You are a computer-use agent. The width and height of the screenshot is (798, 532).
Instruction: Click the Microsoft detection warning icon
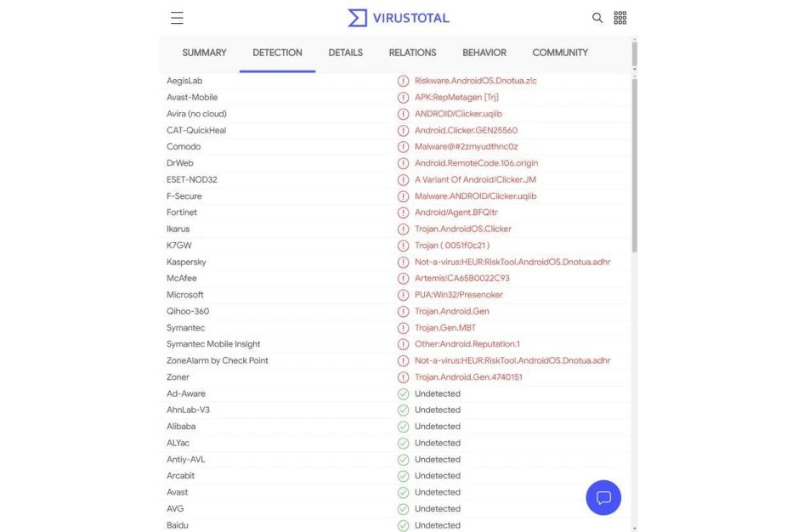point(403,295)
